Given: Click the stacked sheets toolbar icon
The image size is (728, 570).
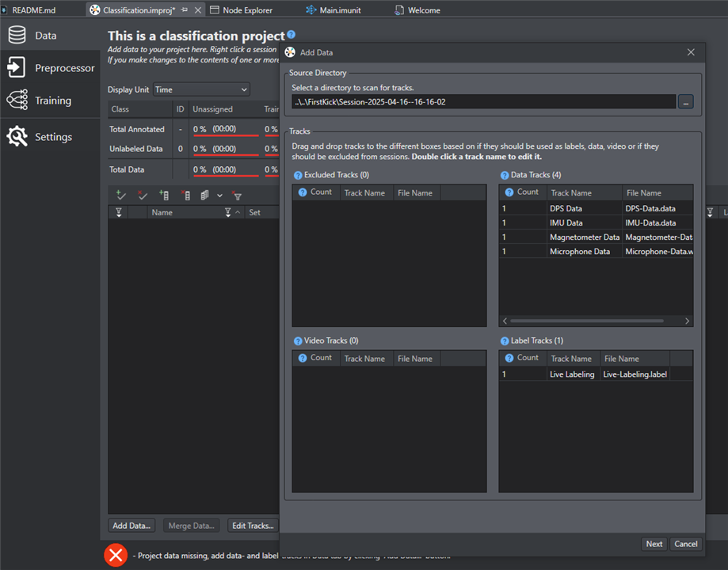Looking at the screenshot, I should click(204, 195).
